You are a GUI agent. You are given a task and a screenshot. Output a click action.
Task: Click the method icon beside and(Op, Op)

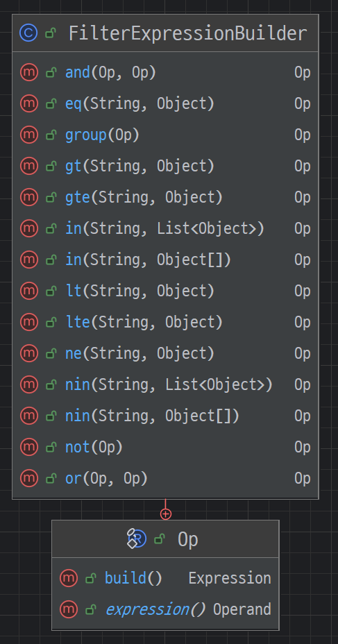tap(28, 72)
